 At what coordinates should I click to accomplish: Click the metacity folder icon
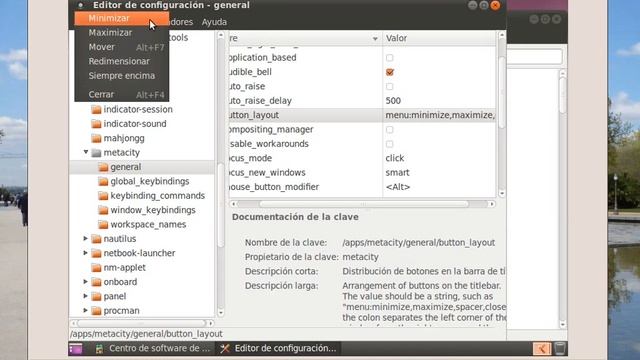coord(96,153)
